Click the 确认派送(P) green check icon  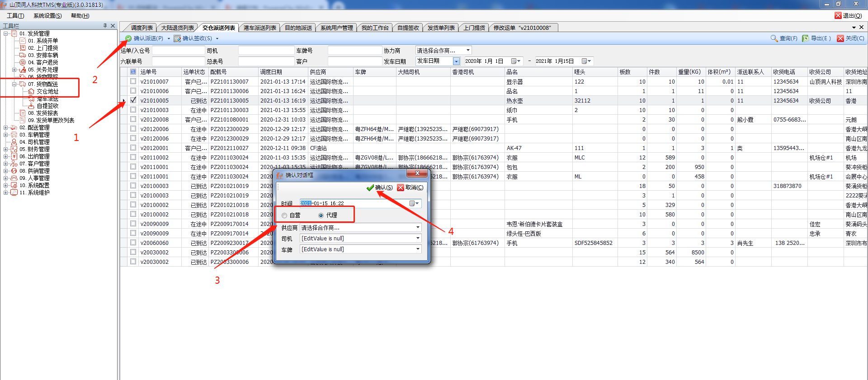click(128, 38)
